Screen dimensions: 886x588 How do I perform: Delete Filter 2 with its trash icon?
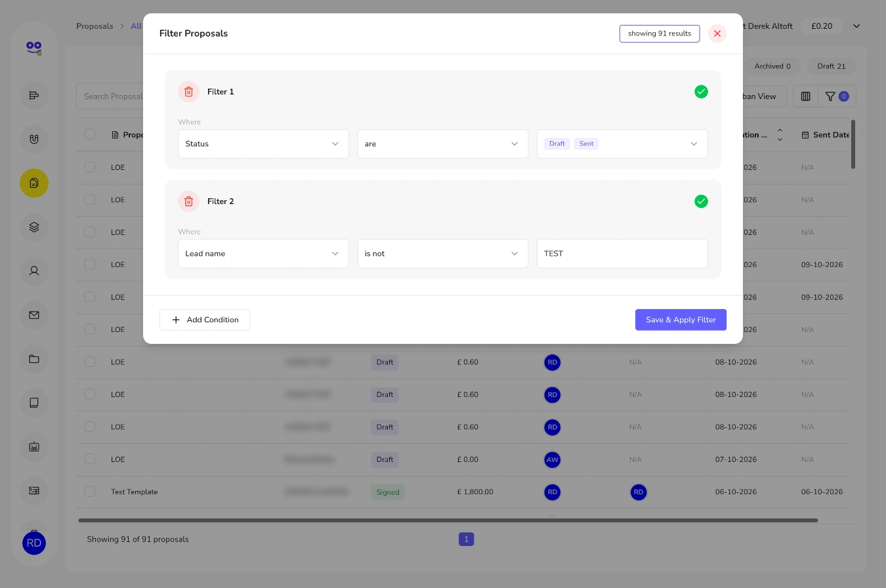188,201
